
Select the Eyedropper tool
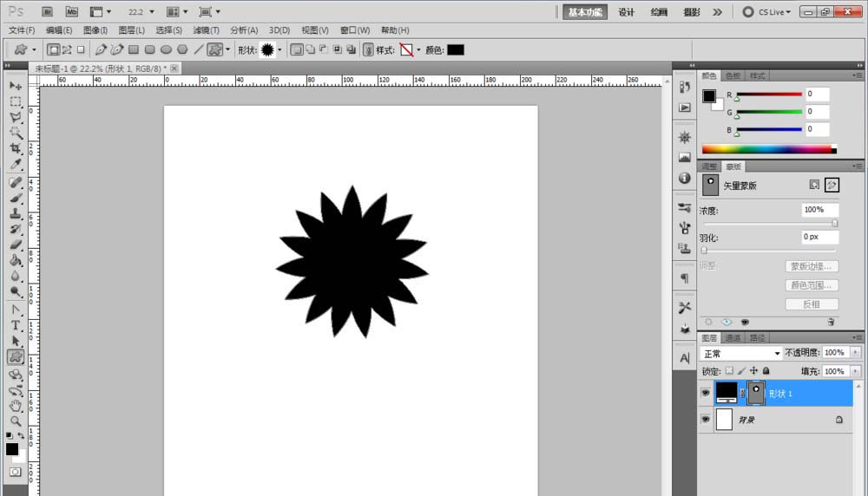tap(16, 164)
